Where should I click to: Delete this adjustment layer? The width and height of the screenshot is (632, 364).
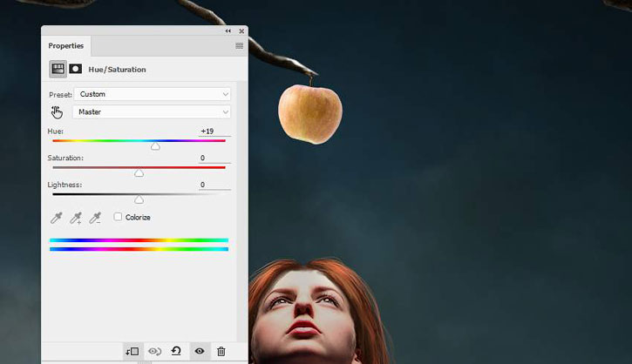click(x=221, y=352)
